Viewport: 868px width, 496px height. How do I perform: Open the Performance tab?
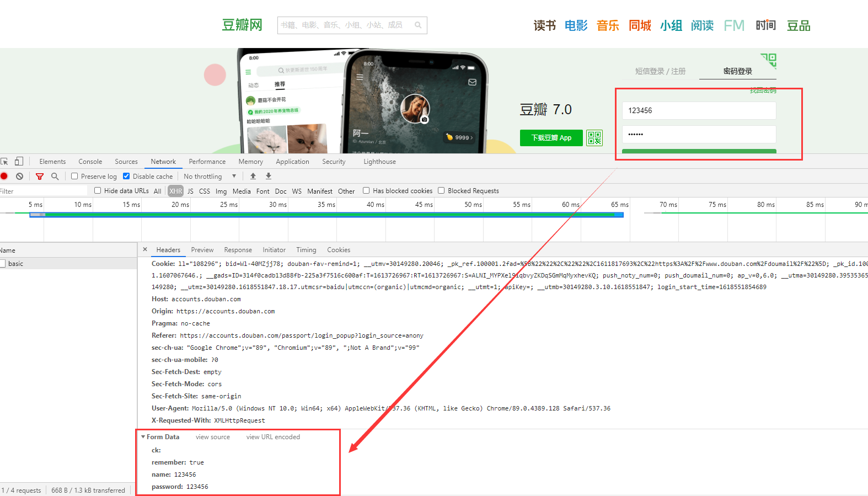coord(207,162)
